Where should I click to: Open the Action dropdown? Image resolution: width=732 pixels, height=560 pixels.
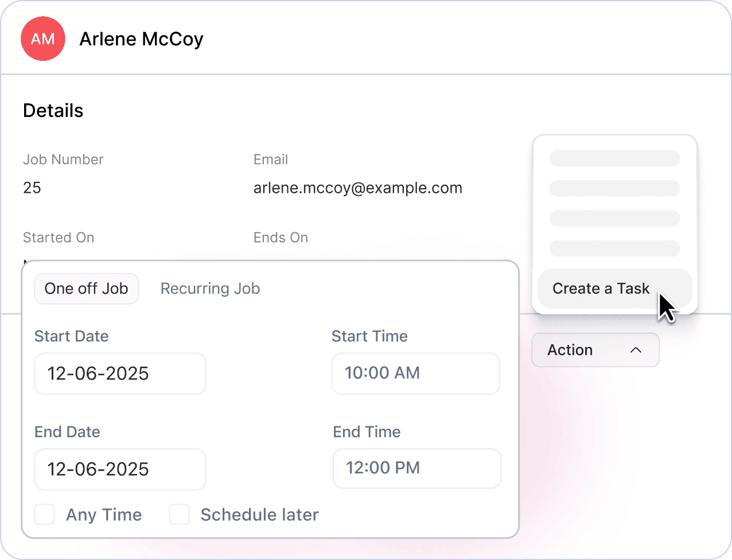click(595, 350)
